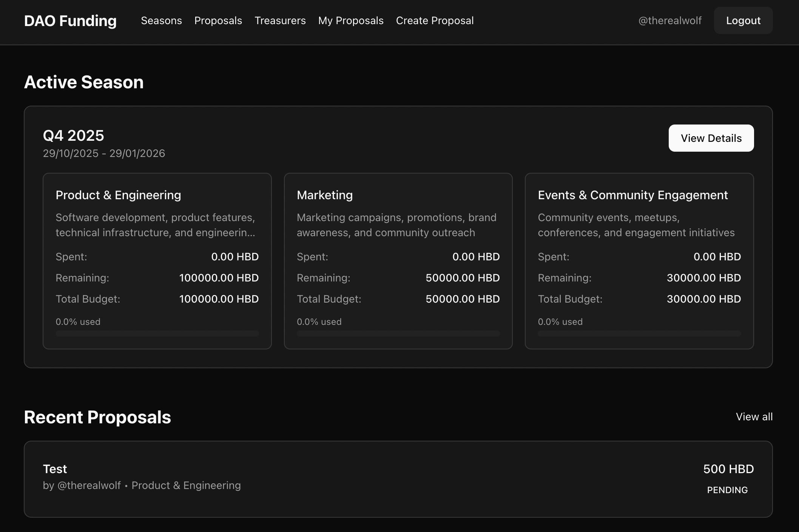Open the Seasons nav item
Screen dimensions: 799x532
(161, 21)
